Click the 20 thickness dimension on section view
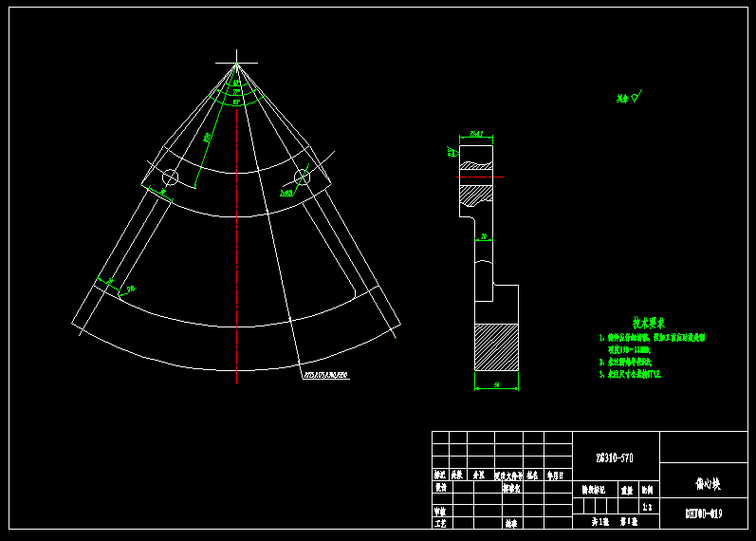This screenshot has width=756, height=541. pyautogui.click(x=484, y=236)
